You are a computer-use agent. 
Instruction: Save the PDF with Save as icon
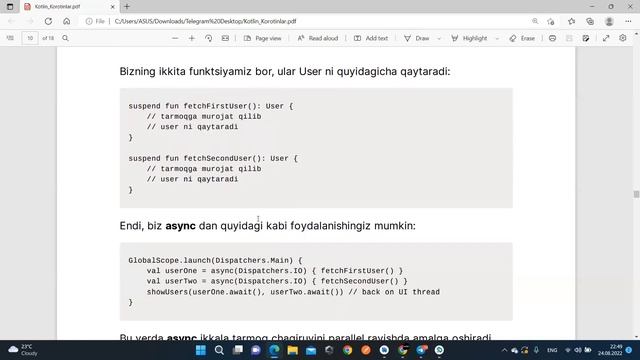pos(586,38)
